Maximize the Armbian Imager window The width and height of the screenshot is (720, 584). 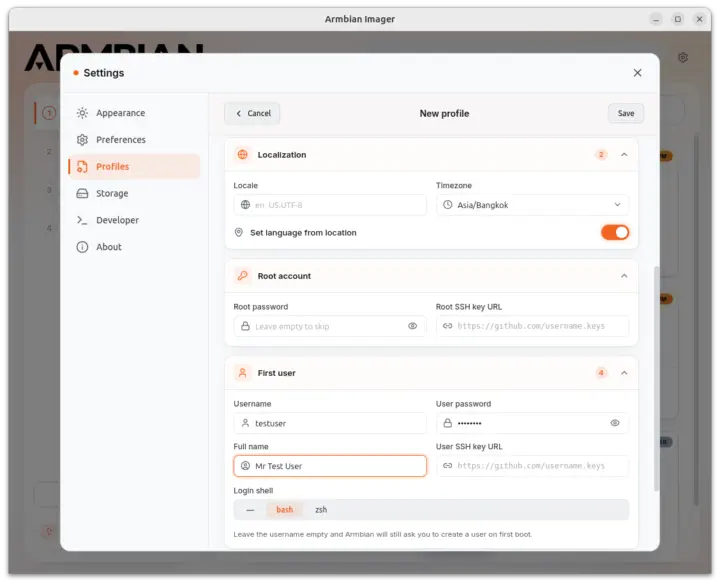[678, 19]
